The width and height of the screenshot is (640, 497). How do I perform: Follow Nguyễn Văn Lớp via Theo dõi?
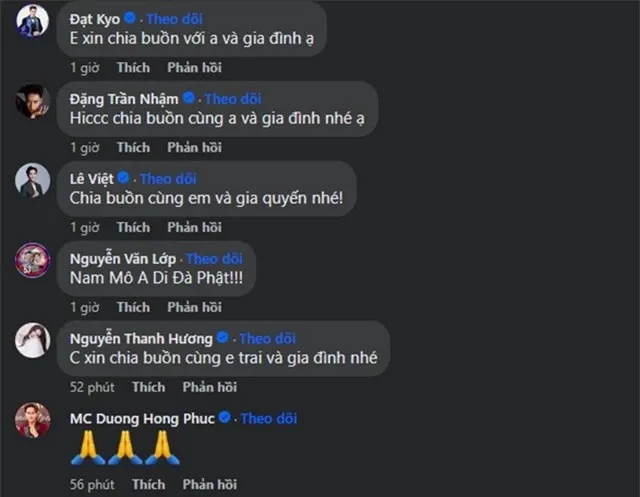pos(215,259)
